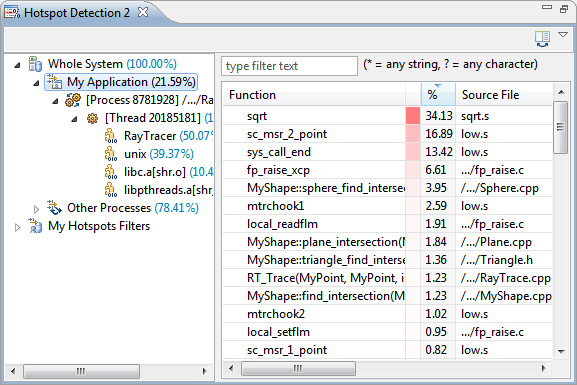The height and width of the screenshot is (385, 577).
Task: Click the pink heat bar for sc_msr_2_point
Action: pyautogui.click(x=413, y=134)
